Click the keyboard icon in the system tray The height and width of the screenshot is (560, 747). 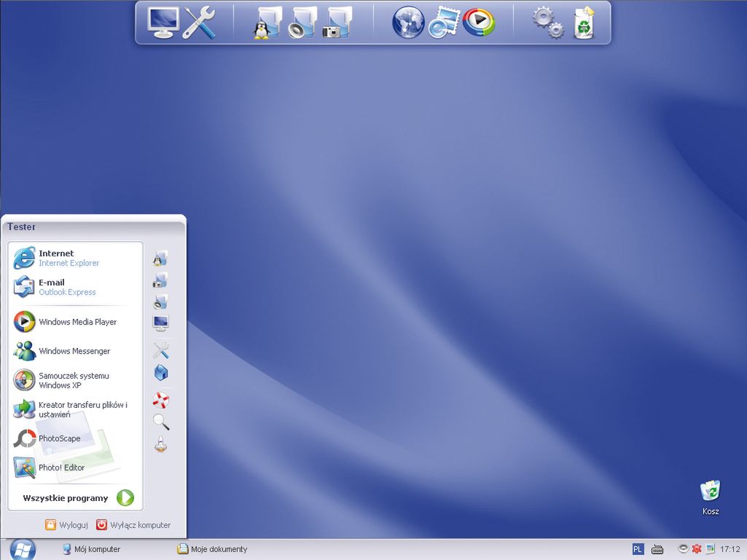point(657,550)
